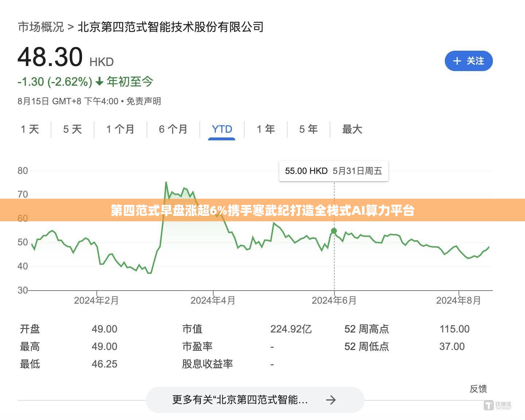Select the 5 天 time range tab
Screen dimensions: 525x420
[x=72, y=129]
